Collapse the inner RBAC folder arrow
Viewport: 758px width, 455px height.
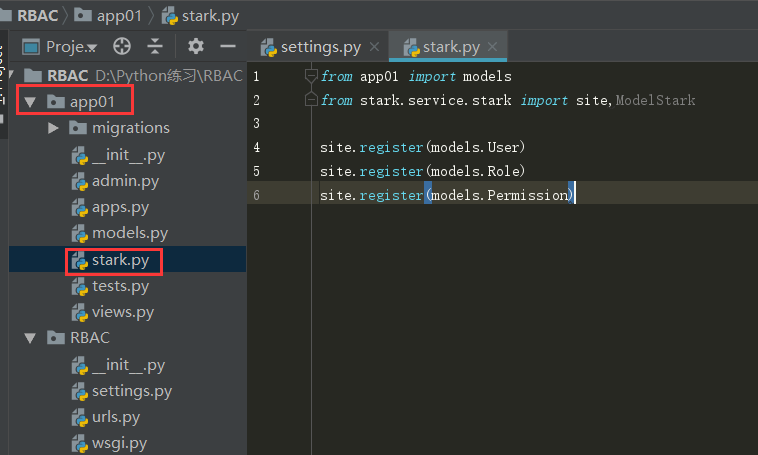[x=30, y=339]
